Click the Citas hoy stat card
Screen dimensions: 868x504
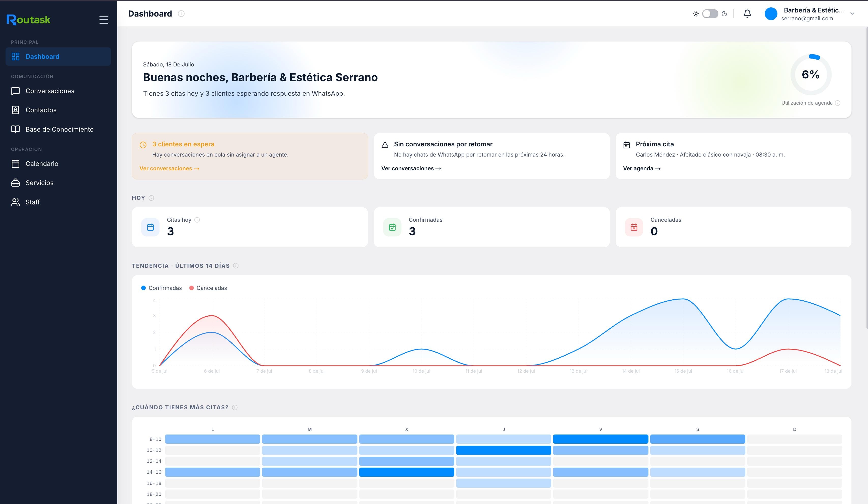click(250, 227)
